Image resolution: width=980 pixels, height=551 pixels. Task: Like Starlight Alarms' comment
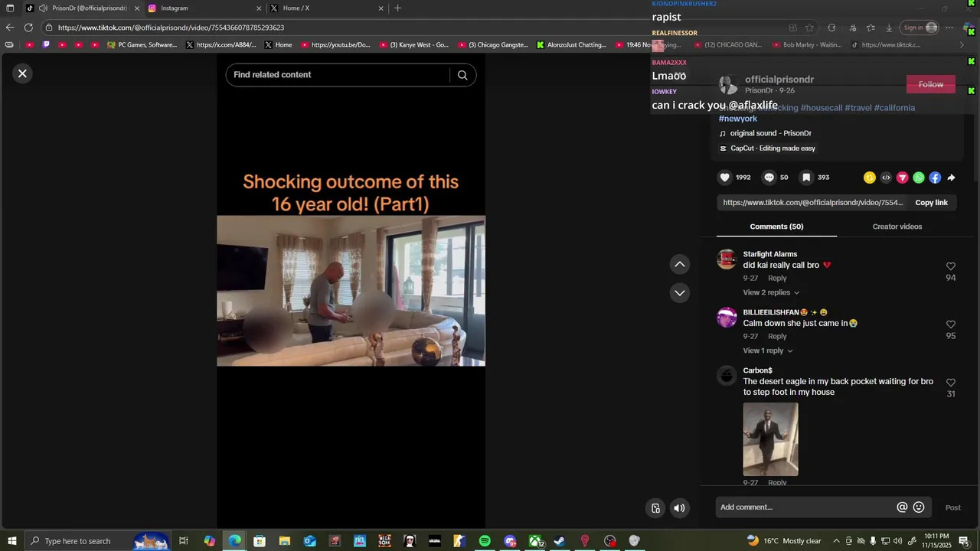point(951,266)
